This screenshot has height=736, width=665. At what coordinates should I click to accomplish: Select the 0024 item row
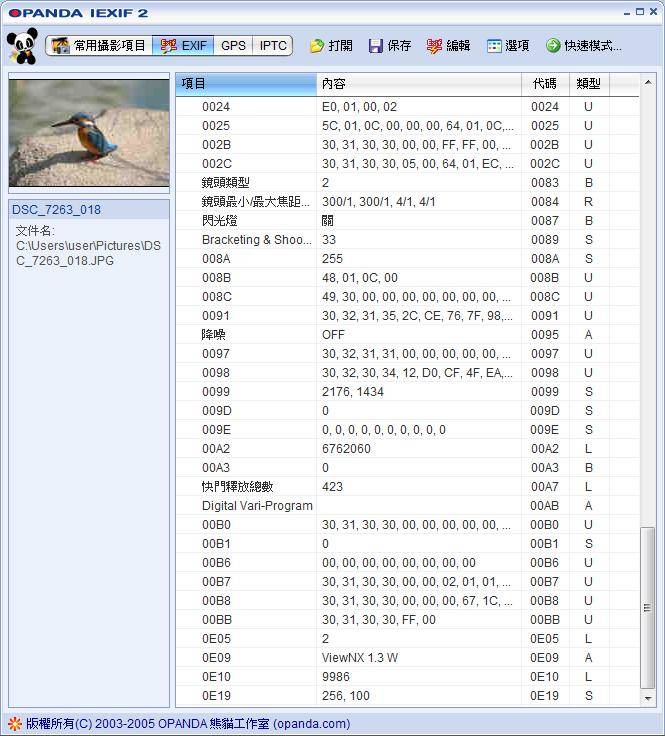coord(407,107)
